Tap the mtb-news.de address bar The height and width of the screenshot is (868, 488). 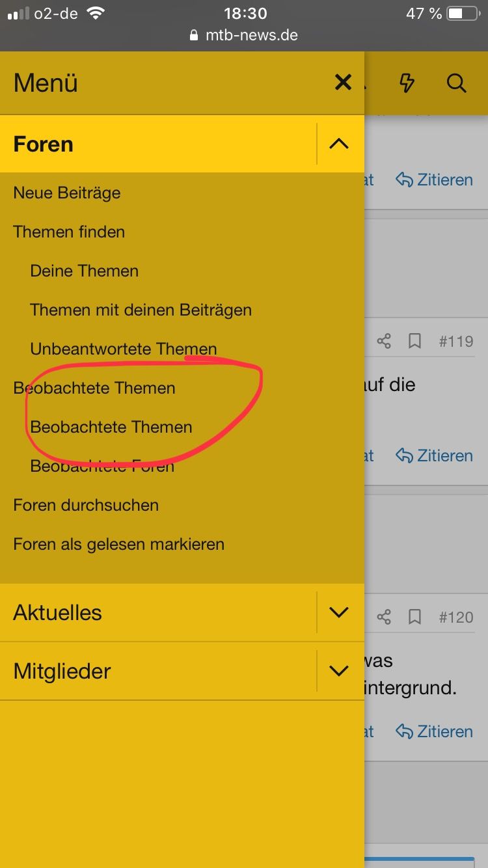click(244, 35)
